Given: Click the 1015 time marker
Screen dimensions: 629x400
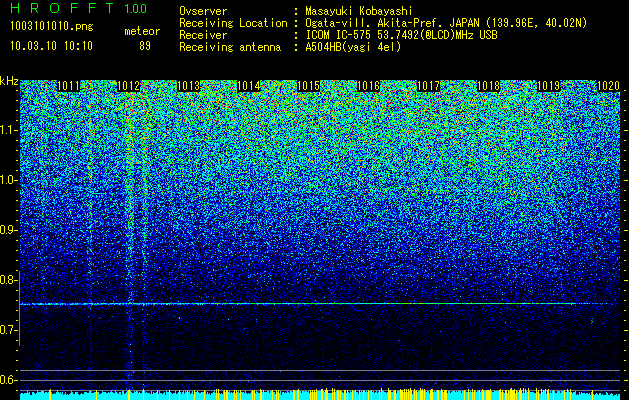Looking at the screenshot, I should (308, 86).
